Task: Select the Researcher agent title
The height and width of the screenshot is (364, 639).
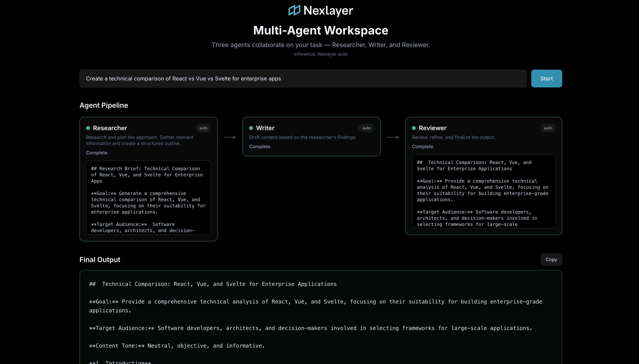Action: click(x=110, y=128)
